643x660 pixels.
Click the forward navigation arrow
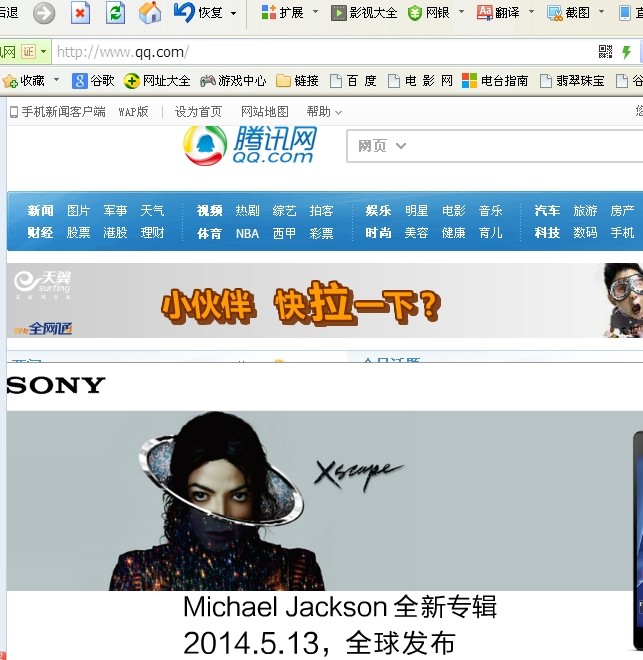pos(44,13)
